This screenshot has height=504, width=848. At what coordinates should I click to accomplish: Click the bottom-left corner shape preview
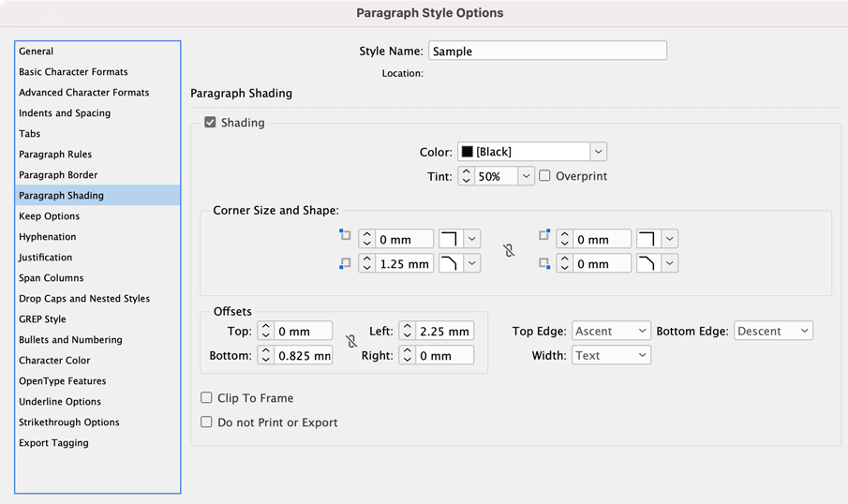[x=451, y=263]
